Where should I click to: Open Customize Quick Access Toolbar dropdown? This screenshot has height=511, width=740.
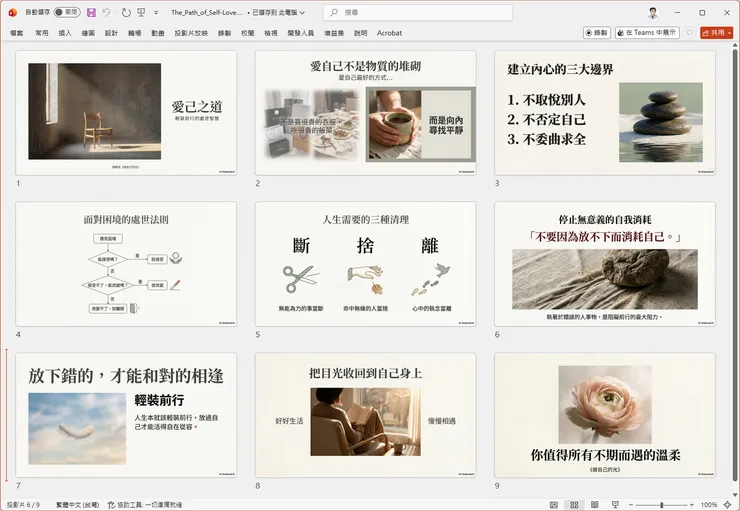[x=156, y=13]
